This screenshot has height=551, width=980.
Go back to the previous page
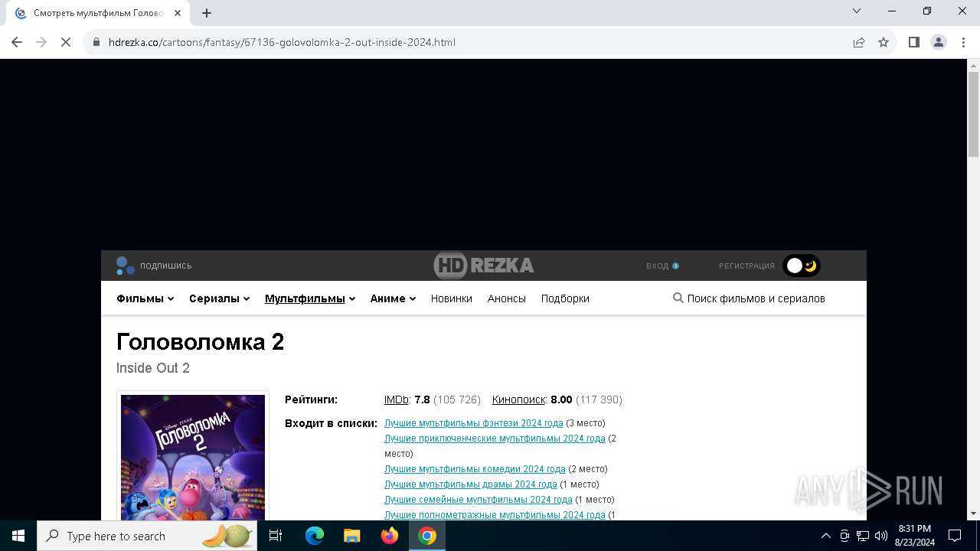click(x=17, y=42)
